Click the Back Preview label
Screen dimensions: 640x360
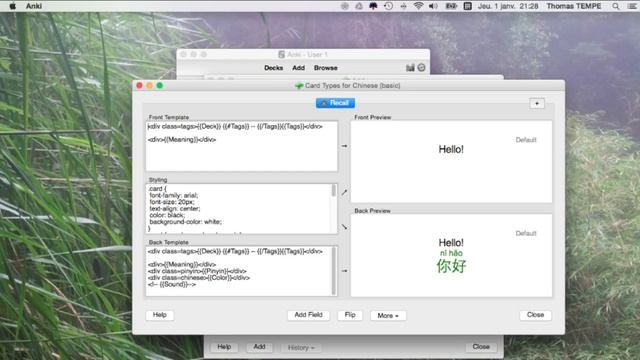click(x=372, y=211)
